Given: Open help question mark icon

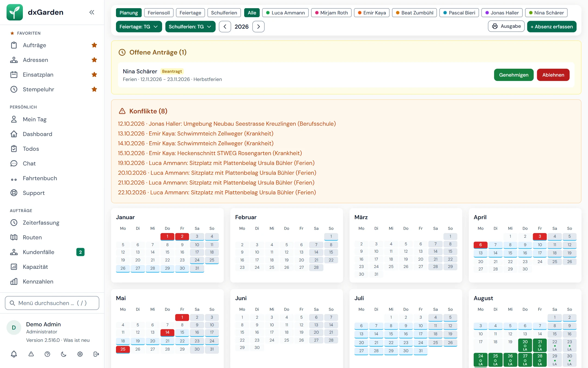Looking at the screenshot, I should (47, 354).
